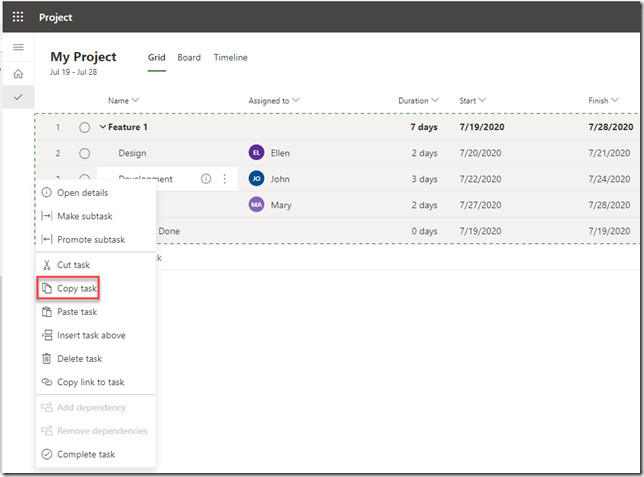Switch to the Board tab

point(189,58)
